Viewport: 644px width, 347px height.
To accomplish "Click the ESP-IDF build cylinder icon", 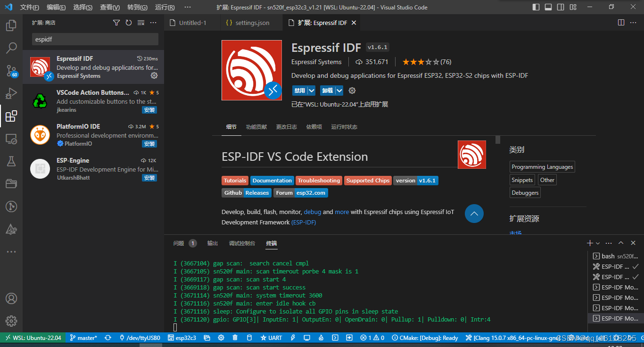I will coord(249,338).
